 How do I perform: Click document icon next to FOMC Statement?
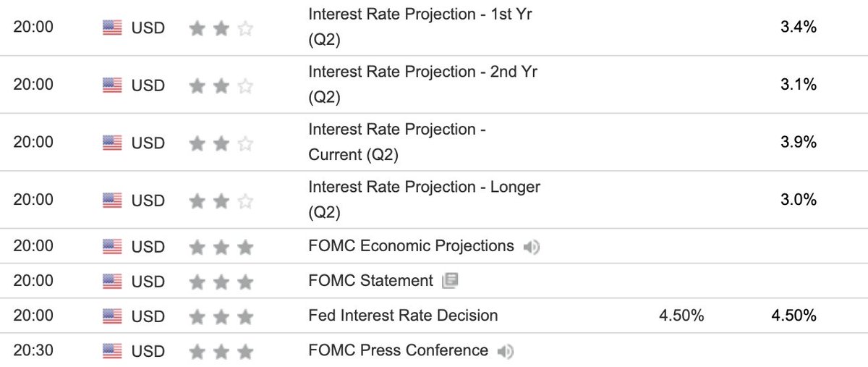coord(450,281)
